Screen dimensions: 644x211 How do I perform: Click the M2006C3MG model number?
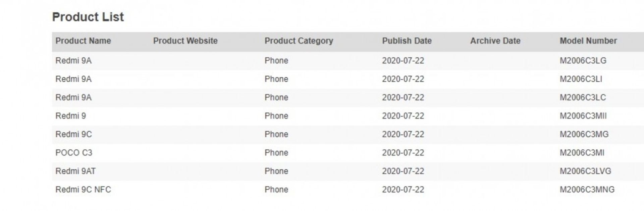pos(584,134)
